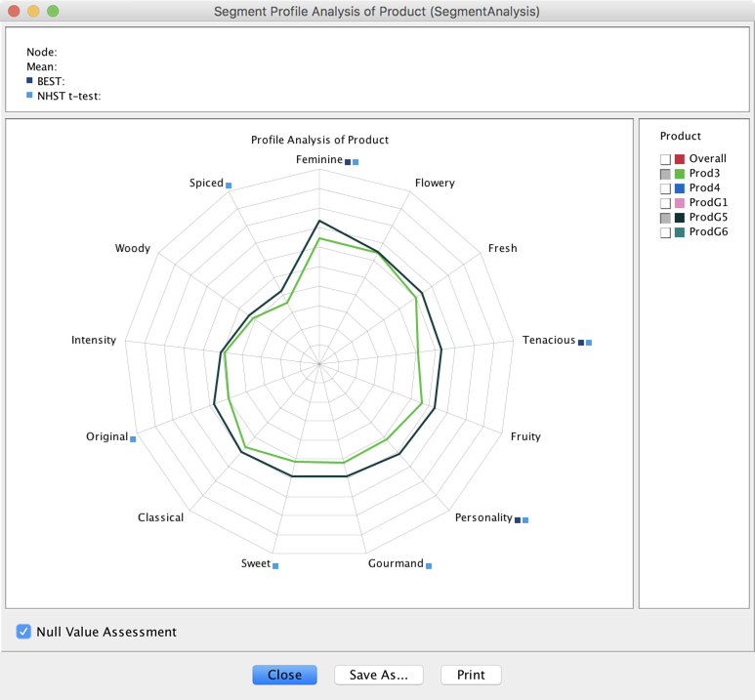Click the Print button

[x=471, y=675]
